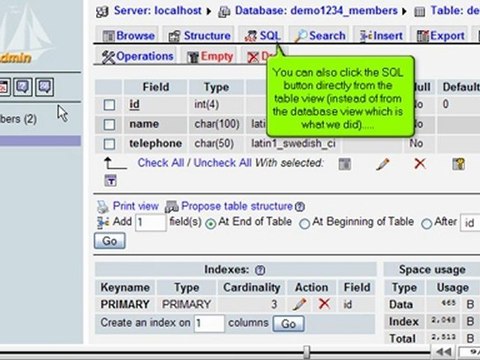
Task: Click the Go button to create an index
Action: click(x=288, y=324)
